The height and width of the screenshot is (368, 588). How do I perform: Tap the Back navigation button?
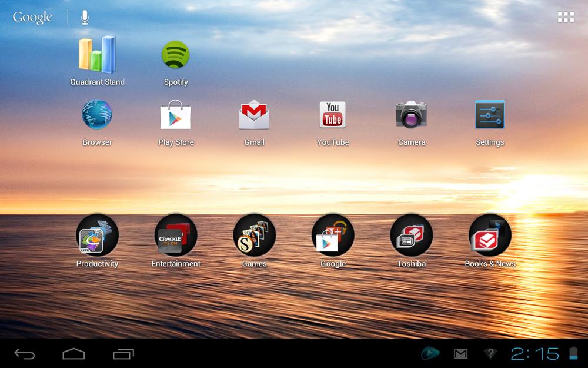(25, 354)
